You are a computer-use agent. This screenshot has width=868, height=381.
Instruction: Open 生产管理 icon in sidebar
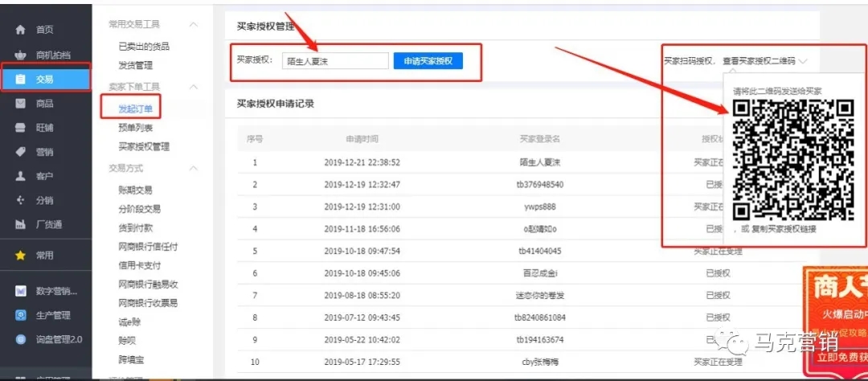(x=21, y=315)
